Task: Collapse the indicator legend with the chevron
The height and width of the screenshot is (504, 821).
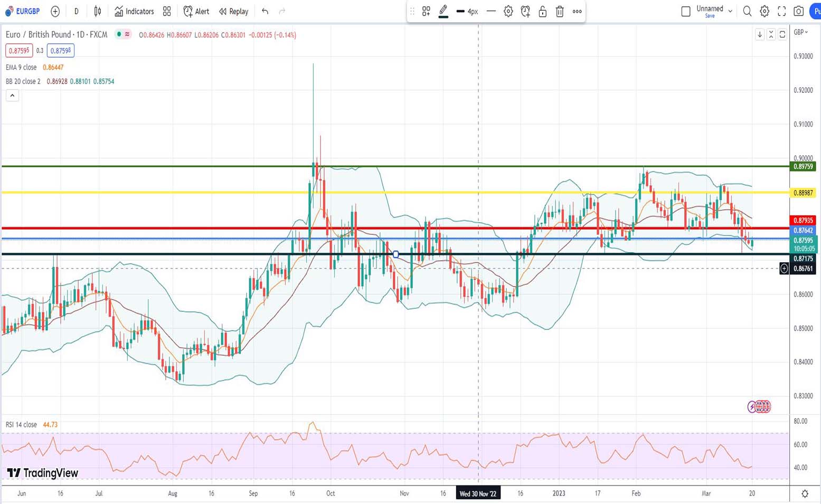Action: tap(12, 96)
